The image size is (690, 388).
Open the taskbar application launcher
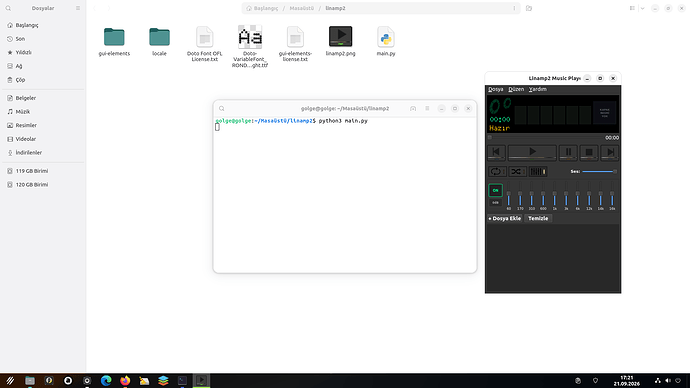pos(10,381)
